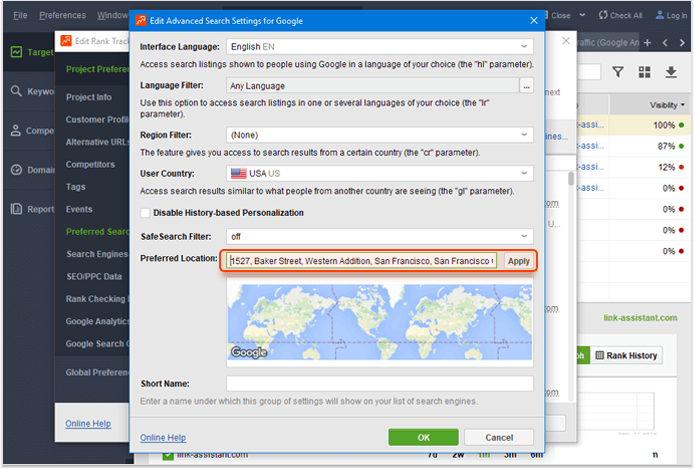Click the Log In user icon
The image size is (694, 469).
pyautogui.click(x=659, y=15)
